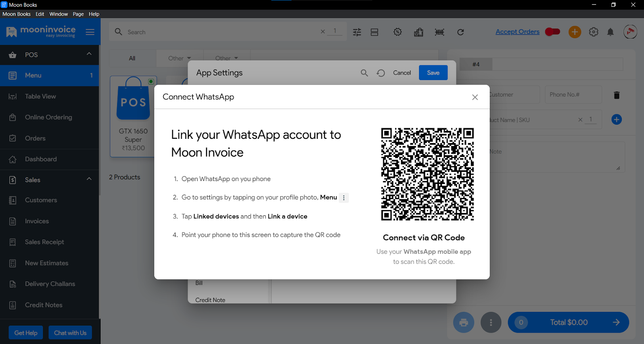Expand the first Other dropdown tab
644x344 pixels.
180,58
